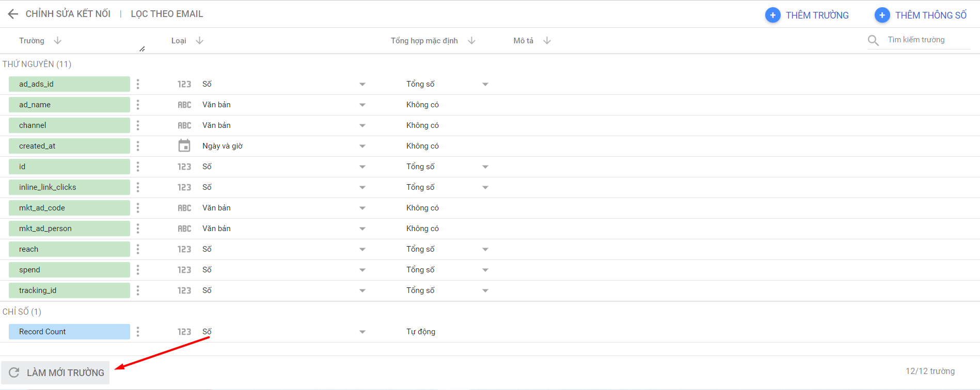The image size is (980, 390).
Task: Open three-dot menu for created_at field
Action: (138, 146)
